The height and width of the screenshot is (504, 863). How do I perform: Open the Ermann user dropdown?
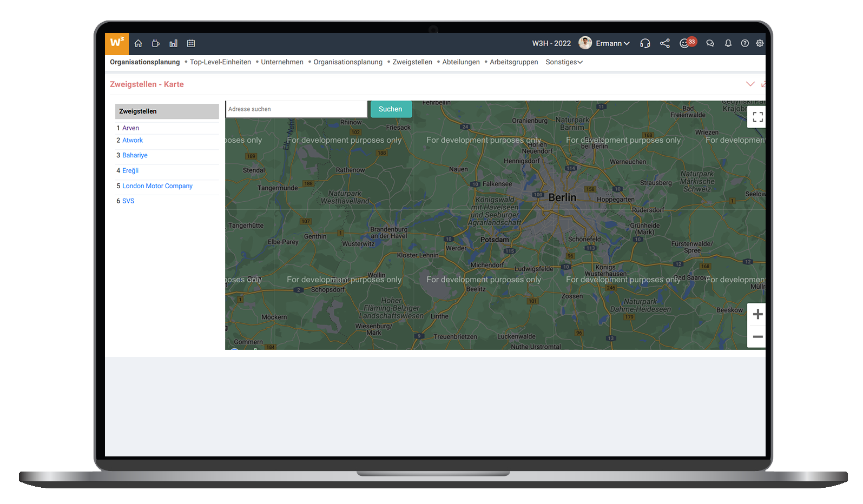(x=613, y=43)
